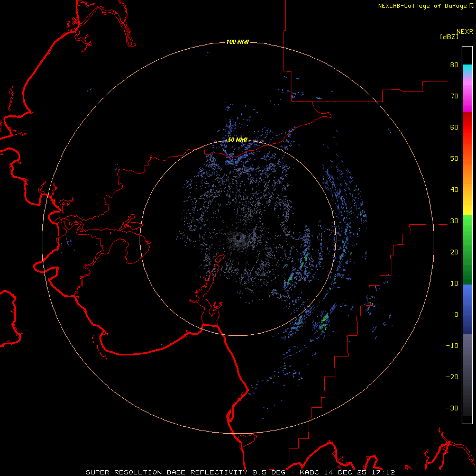476x476 pixels.
Task: Click the 14 DEC 25 date text
Action: [x=345, y=472]
